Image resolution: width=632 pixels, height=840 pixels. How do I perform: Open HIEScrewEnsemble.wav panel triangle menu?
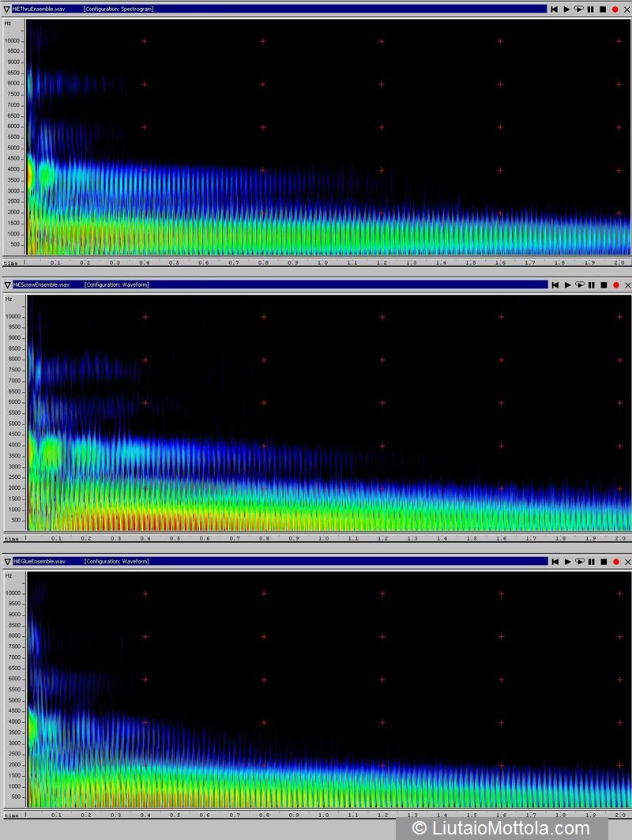click(7, 285)
